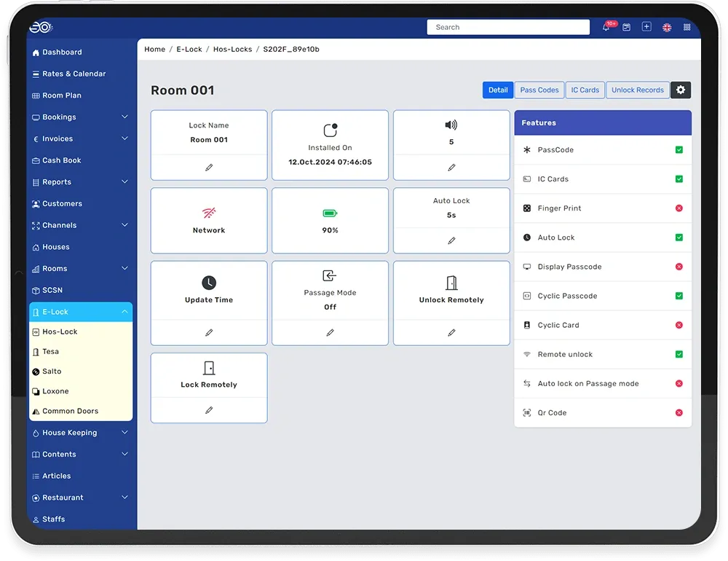Open the apps grid icon
Screen dimensions: 728x561
click(x=687, y=28)
